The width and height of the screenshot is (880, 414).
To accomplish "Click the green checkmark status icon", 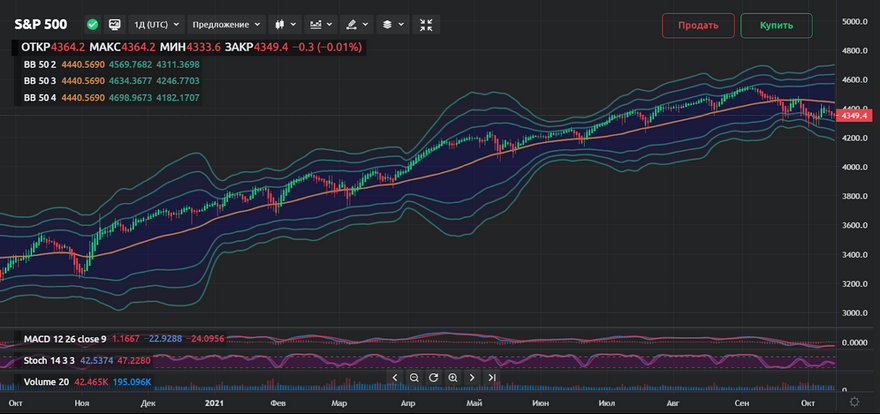I will coord(93,24).
